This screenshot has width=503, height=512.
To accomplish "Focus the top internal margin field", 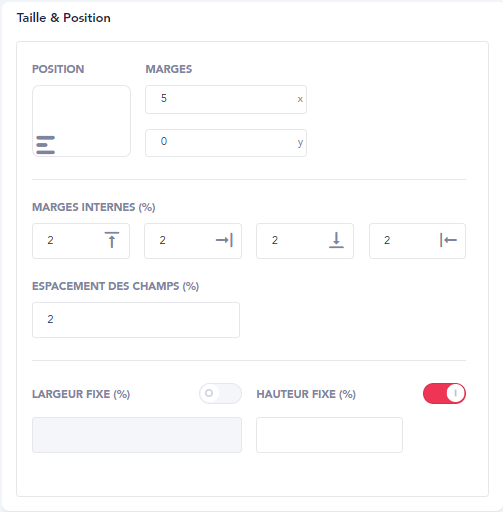I will (81, 241).
